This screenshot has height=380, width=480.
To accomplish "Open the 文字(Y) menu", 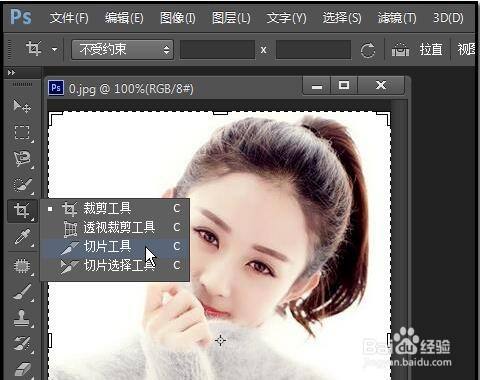I will 286,18.
